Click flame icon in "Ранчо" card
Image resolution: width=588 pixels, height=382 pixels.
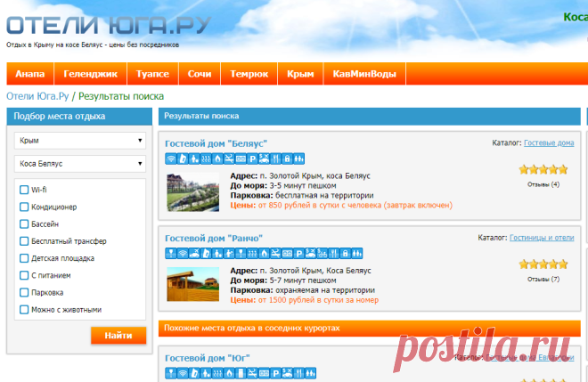pos(264,254)
